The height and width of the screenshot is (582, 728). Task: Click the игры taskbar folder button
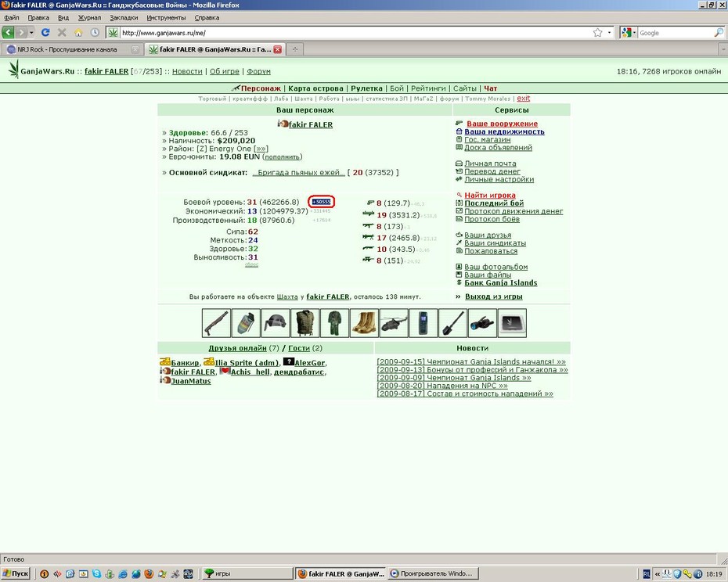pyautogui.click(x=248, y=573)
